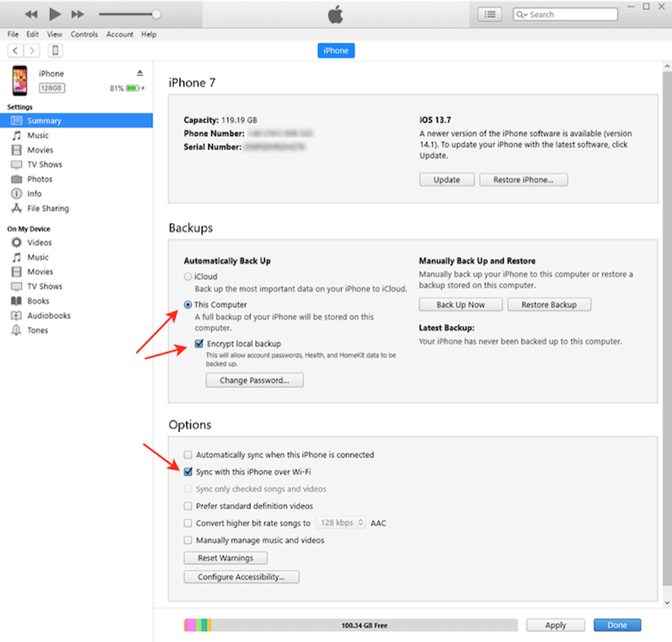Enable Automatically sync when iPhone is connected
Screen dimensions: 672x642
pyautogui.click(x=188, y=454)
